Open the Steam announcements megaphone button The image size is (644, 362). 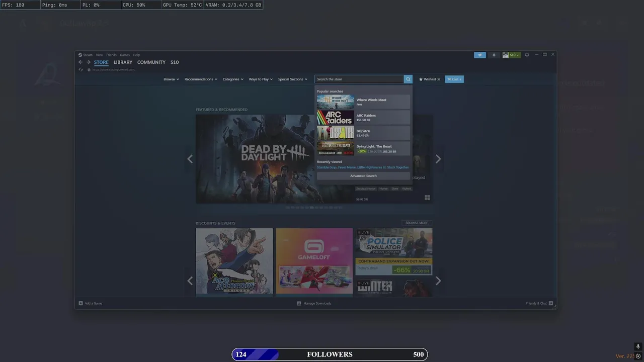coord(480,55)
